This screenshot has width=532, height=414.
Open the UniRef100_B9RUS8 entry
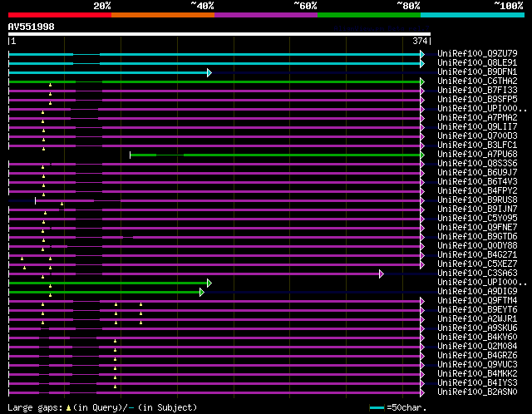[x=477, y=200]
